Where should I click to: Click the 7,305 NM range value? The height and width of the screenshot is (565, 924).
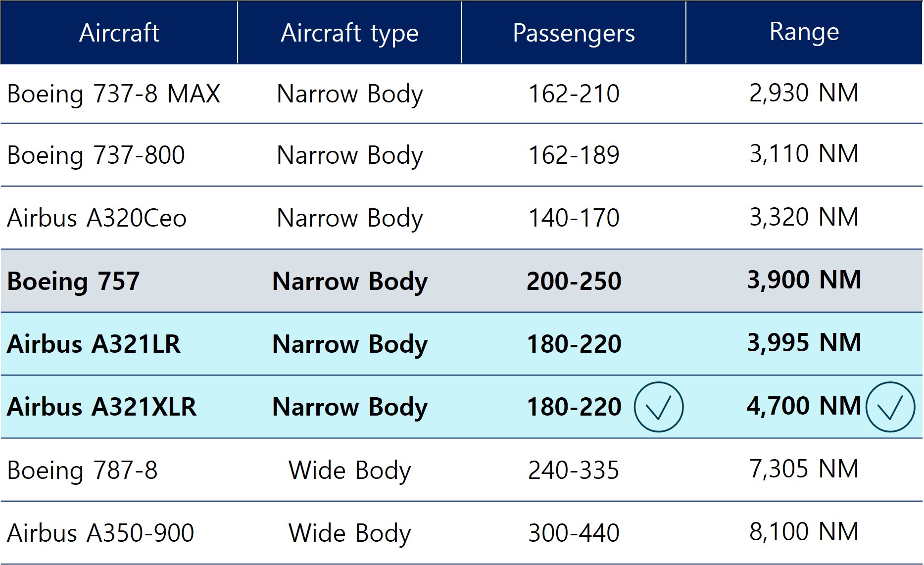tap(804, 469)
